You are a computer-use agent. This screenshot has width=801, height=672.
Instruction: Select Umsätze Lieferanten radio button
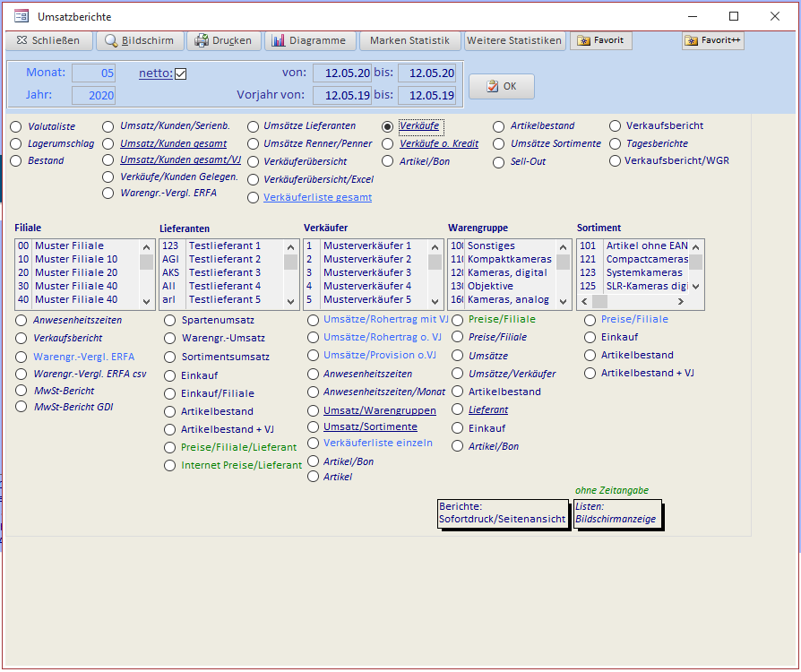[x=253, y=126]
